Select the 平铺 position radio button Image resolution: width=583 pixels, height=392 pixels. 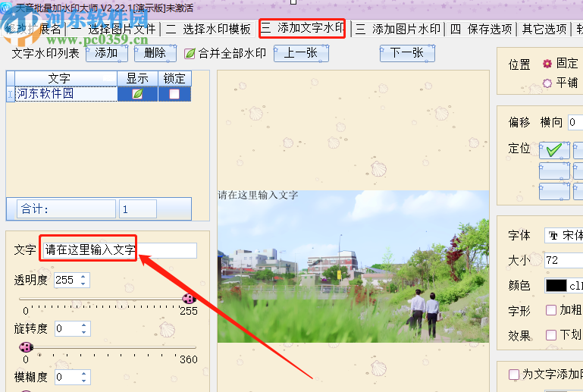coord(547,83)
